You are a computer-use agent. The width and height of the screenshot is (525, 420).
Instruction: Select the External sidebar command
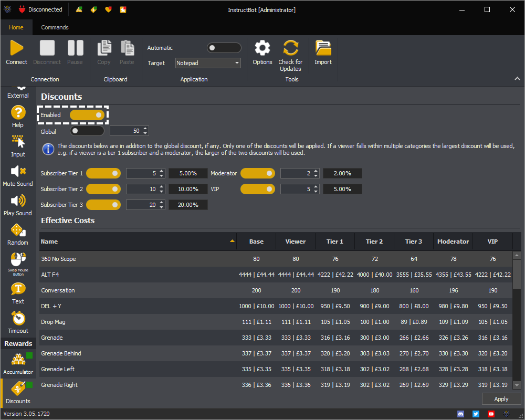[18, 92]
